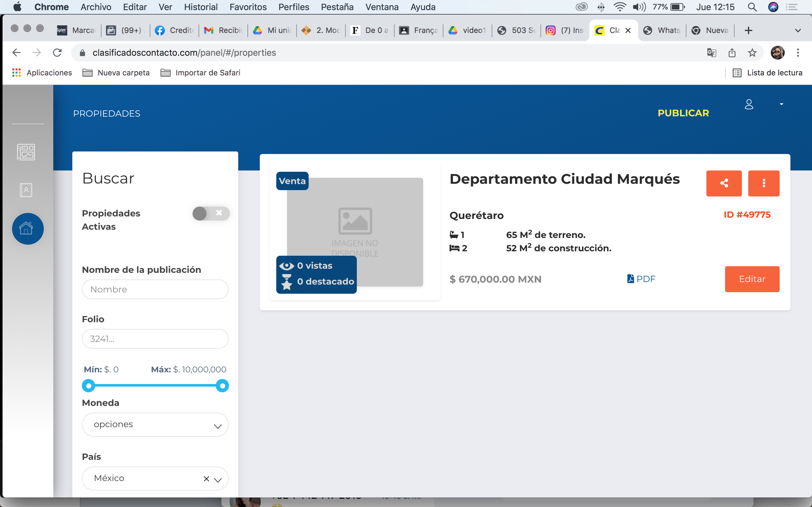
Task: Click the maximum price slider handle
Action: point(222,386)
